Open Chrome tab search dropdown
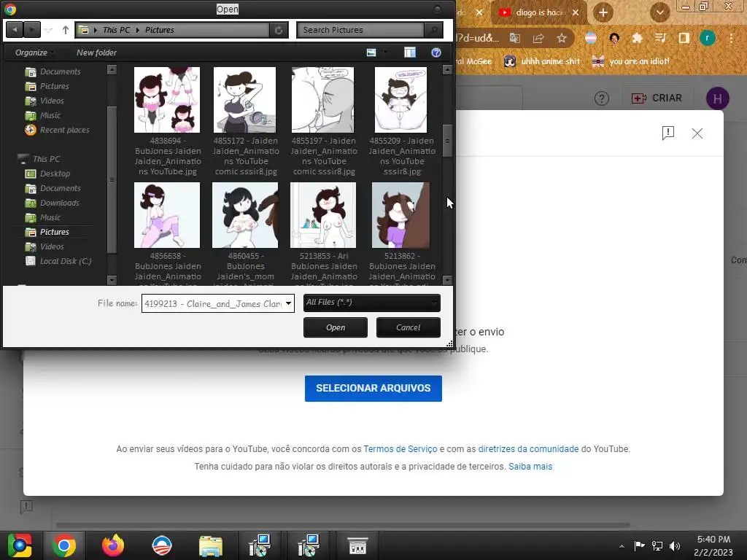Screen dimensions: 747x560 (659, 12)
